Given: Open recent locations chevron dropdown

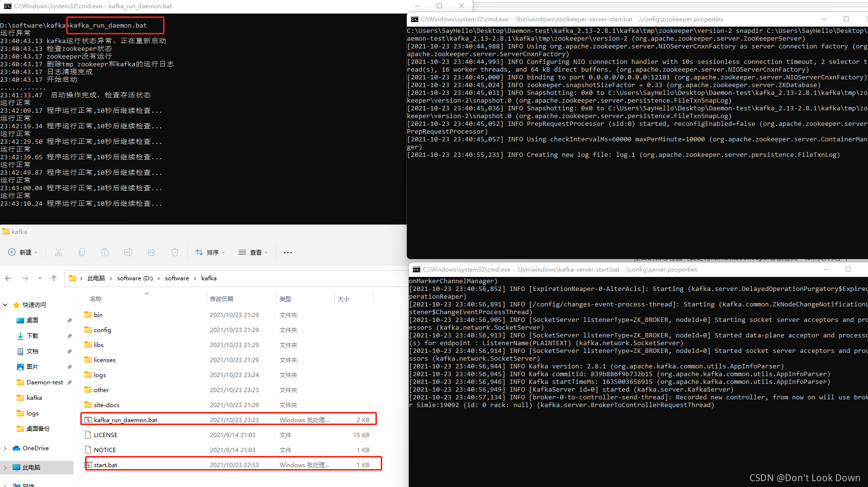Looking at the screenshot, I should (40, 278).
